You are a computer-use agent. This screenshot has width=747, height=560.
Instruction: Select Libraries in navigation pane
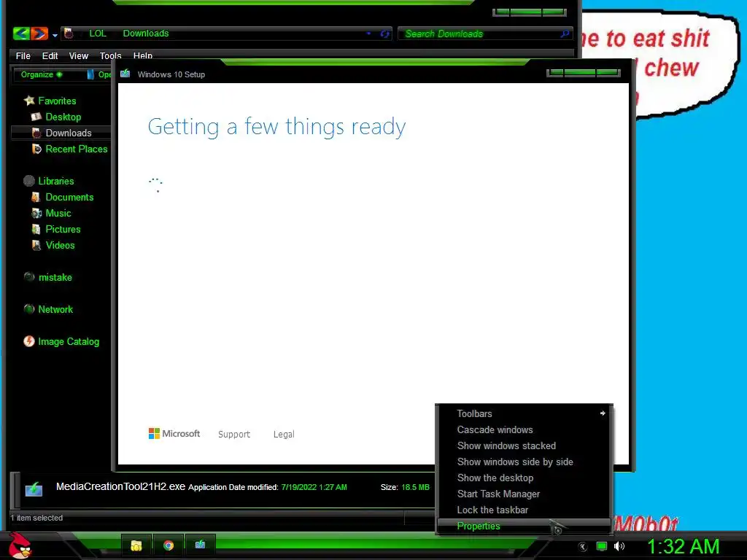click(x=56, y=181)
